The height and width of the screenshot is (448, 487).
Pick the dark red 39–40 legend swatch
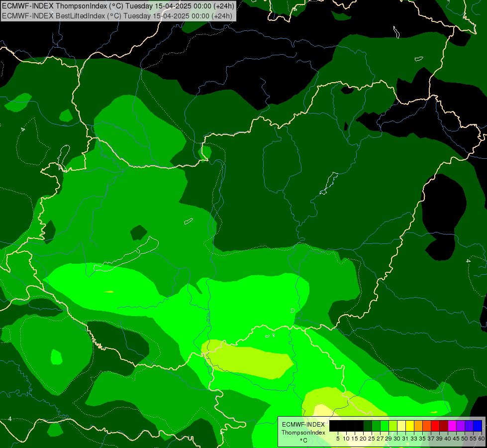[444, 426]
